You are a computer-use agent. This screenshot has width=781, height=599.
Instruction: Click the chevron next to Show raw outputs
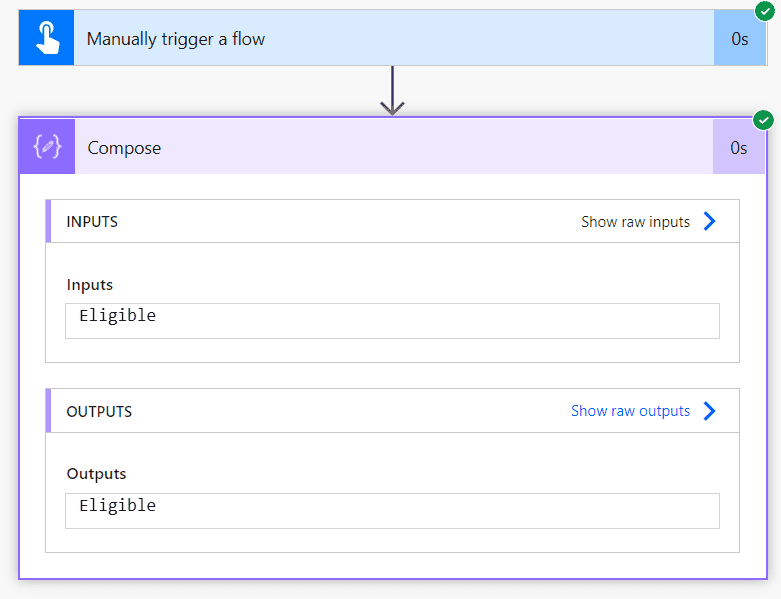[x=709, y=411]
